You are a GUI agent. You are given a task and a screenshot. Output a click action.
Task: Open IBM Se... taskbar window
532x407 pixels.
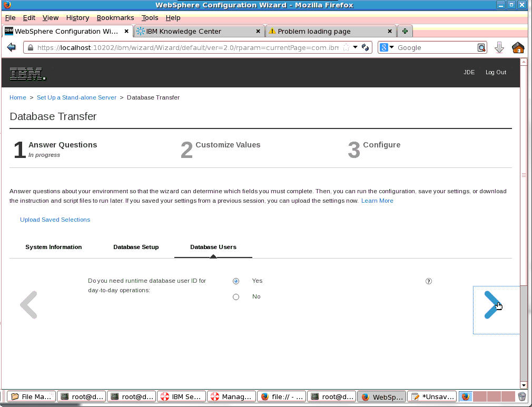click(181, 396)
